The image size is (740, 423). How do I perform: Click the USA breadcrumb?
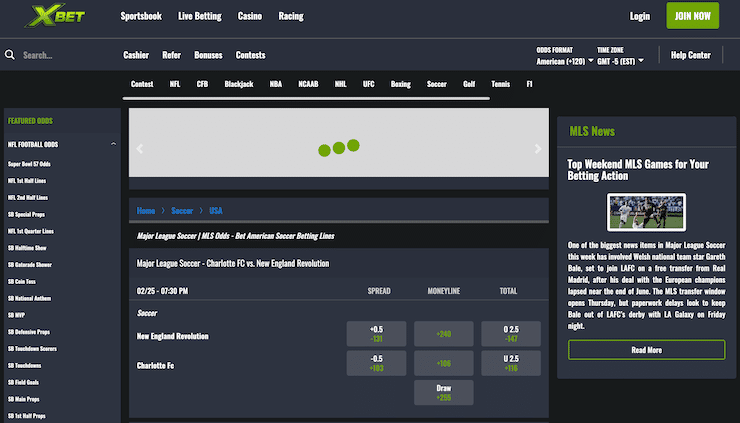coord(216,211)
